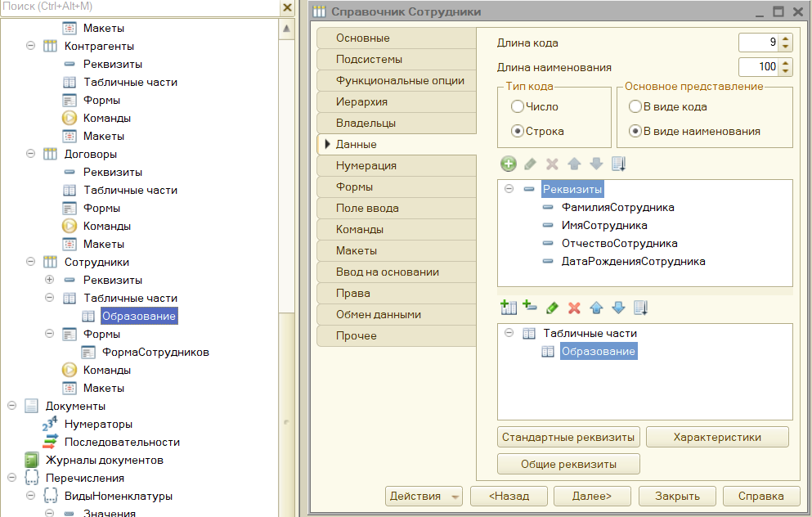The width and height of the screenshot is (812, 517).
Task: Click ФормаСотрудников form icon in tree
Action: click(88, 353)
